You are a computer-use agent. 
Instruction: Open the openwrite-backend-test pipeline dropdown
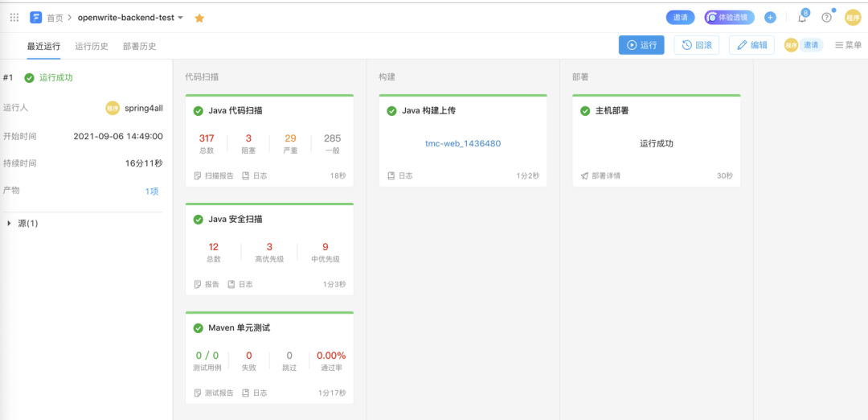point(180,18)
